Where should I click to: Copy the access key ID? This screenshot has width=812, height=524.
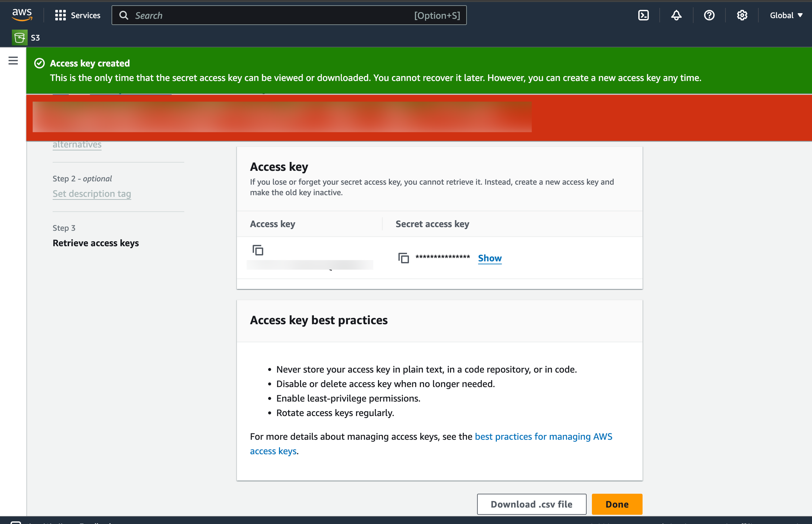(x=258, y=250)
